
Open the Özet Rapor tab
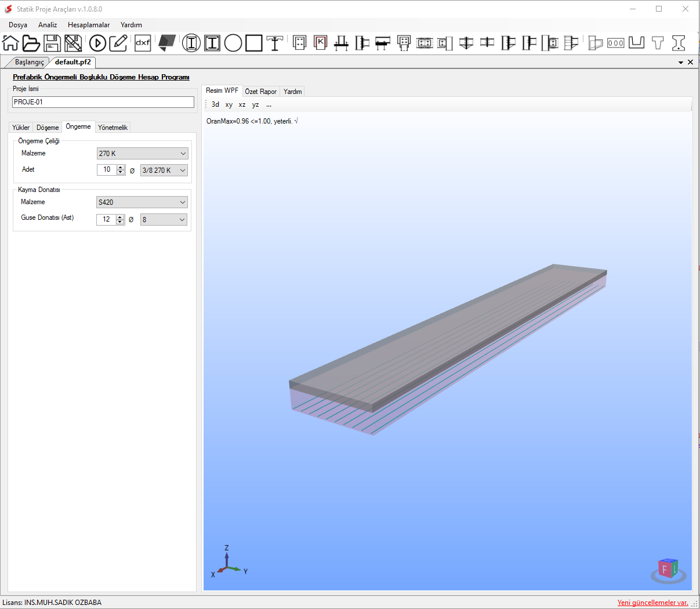[x=261, y=92]
